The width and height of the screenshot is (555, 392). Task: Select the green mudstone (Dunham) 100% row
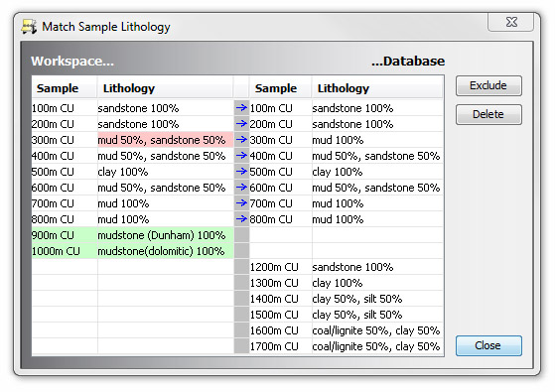(133, 235)
